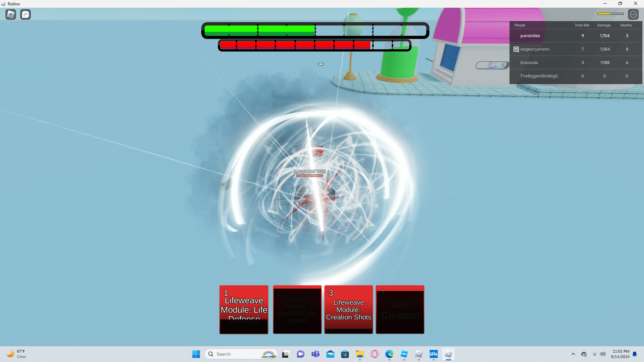The height and width of the screenshot is (362, 644).
Task: Select yunomiles in the player leaderboard
Action: coord(530,36)
